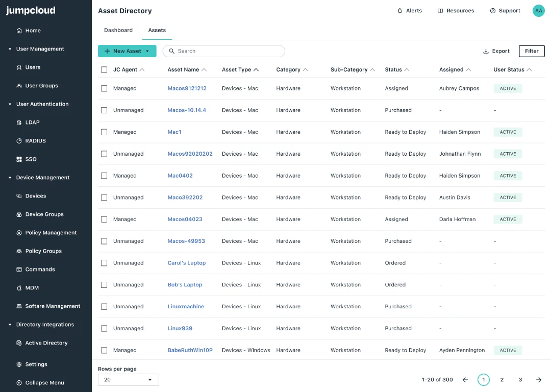This screenshot has width=551, height=392.
Task: Check the Macos-10.14.4 row checkbox
Action: pos(104,110)
